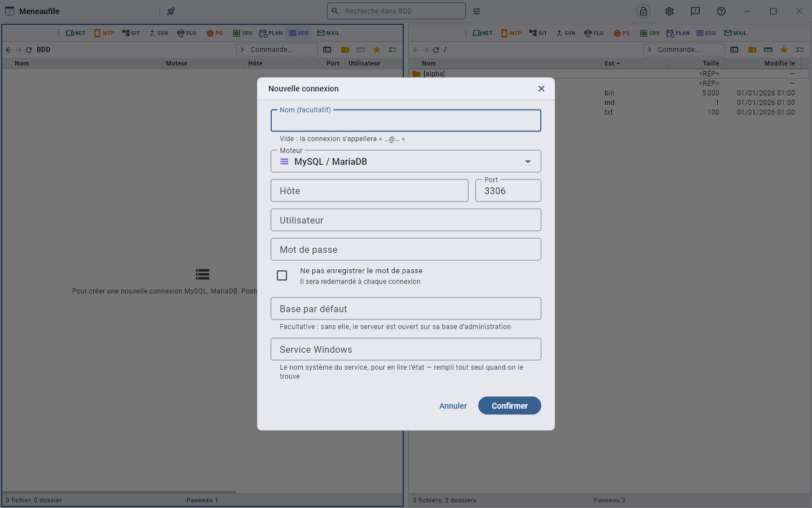Image resolution: width=812 pixels, height=508 pixels.
Task: Refresh the right panel listing
Action: 436,50
